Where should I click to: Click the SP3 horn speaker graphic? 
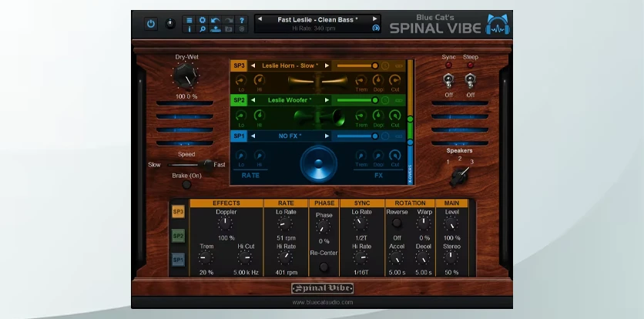pos(318,82)
